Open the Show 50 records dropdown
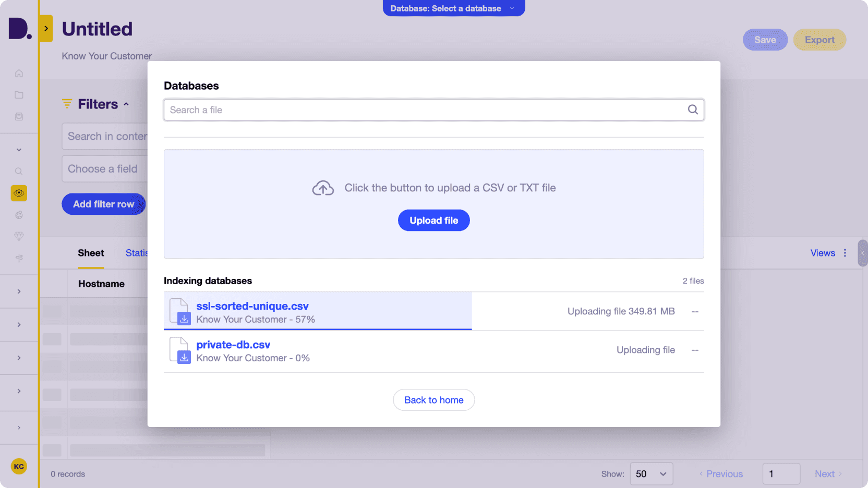 coord(651,473)
